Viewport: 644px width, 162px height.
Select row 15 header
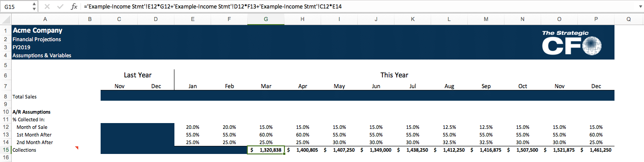click(5, 150)
